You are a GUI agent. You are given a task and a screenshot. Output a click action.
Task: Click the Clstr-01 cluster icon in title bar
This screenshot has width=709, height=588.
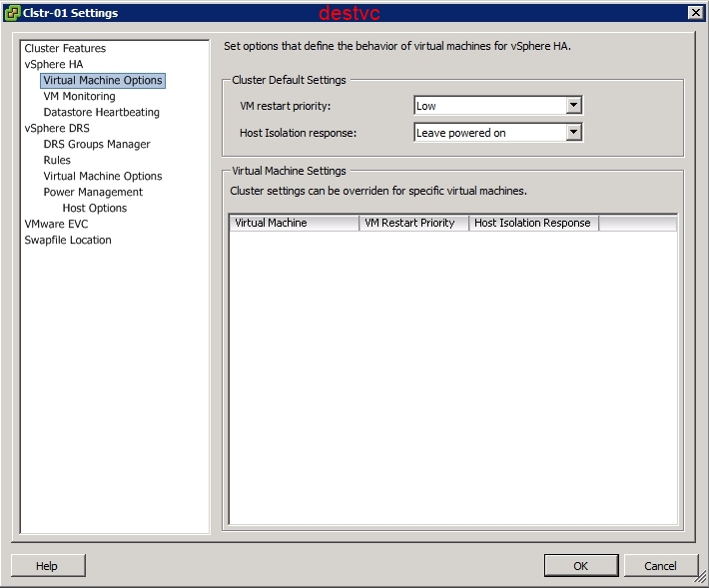(12, 13)
